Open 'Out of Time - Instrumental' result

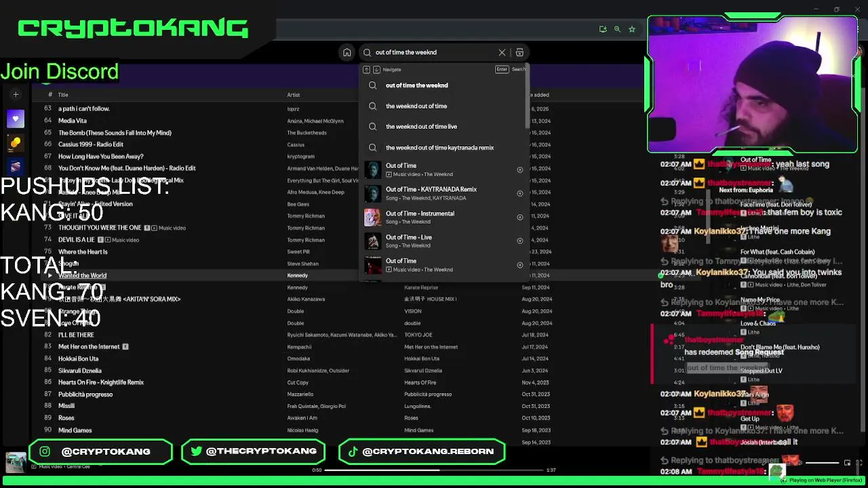[443, 217]
